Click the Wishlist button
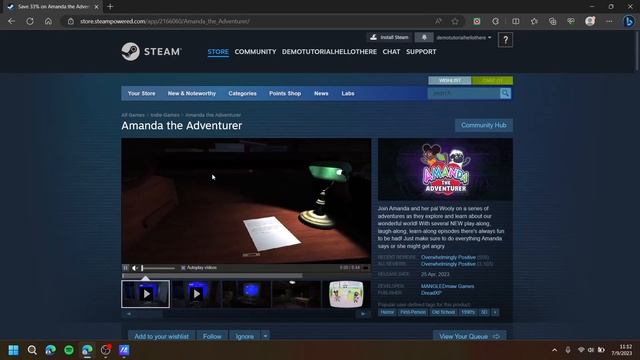This screenshot has height=360, width=640. tap(450, 80)
